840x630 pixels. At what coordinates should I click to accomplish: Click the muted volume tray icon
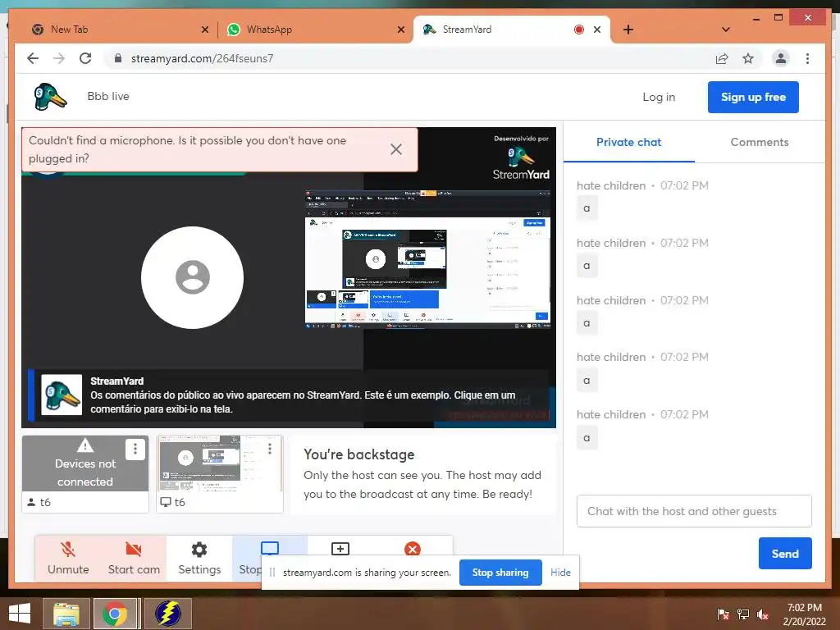762,614
